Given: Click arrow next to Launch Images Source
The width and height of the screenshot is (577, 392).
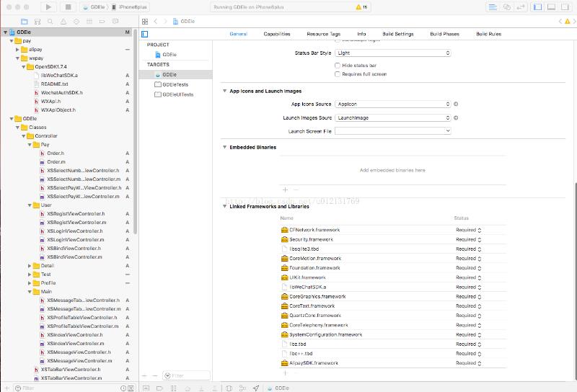Looking at the screenshot, I should (456, 117).
